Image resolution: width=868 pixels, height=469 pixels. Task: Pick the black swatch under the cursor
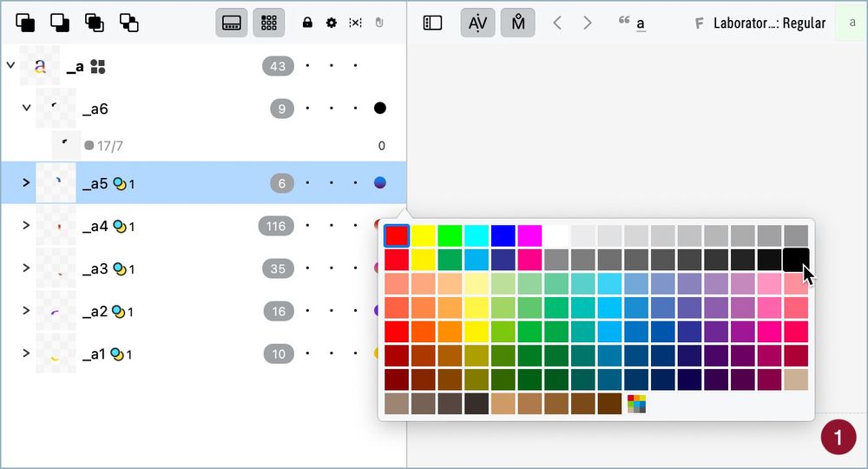pos(796,260)
